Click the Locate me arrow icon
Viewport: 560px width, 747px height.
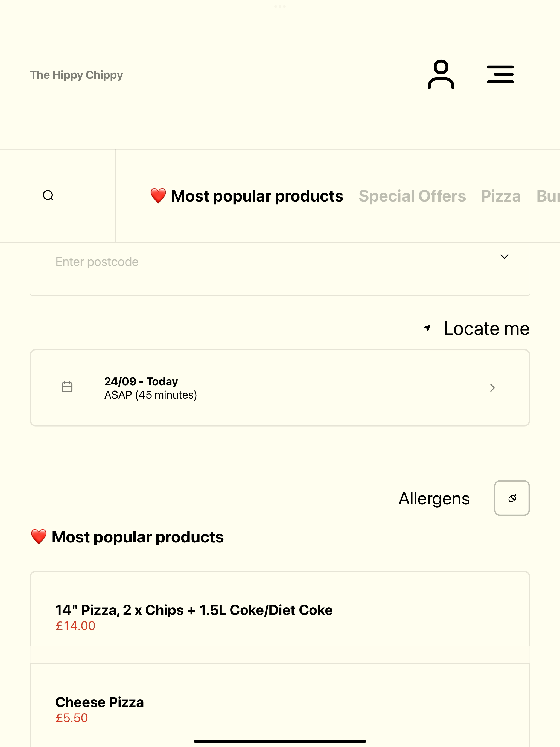(x=427, y=328)
